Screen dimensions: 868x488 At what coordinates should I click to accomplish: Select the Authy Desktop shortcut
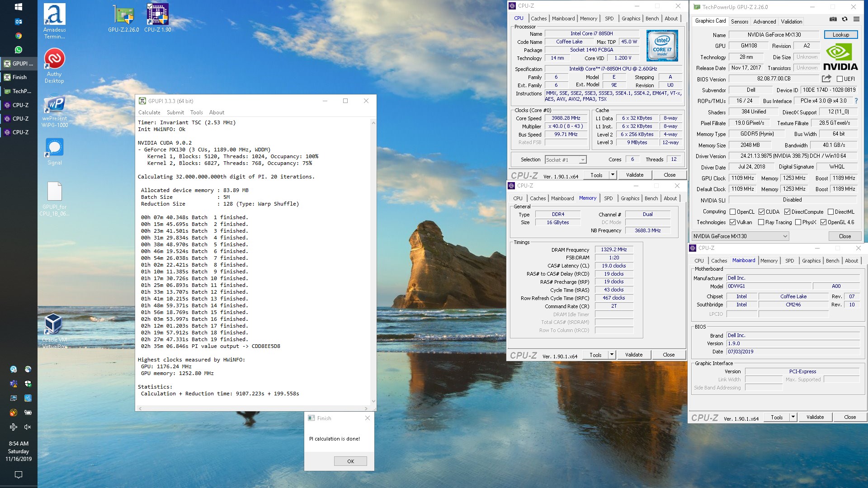54,66
